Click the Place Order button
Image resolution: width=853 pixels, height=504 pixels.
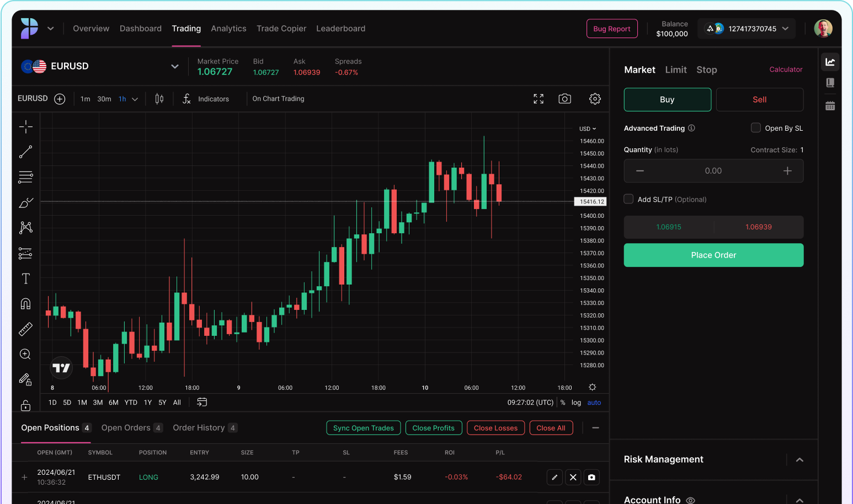click(x=713, y=255)
